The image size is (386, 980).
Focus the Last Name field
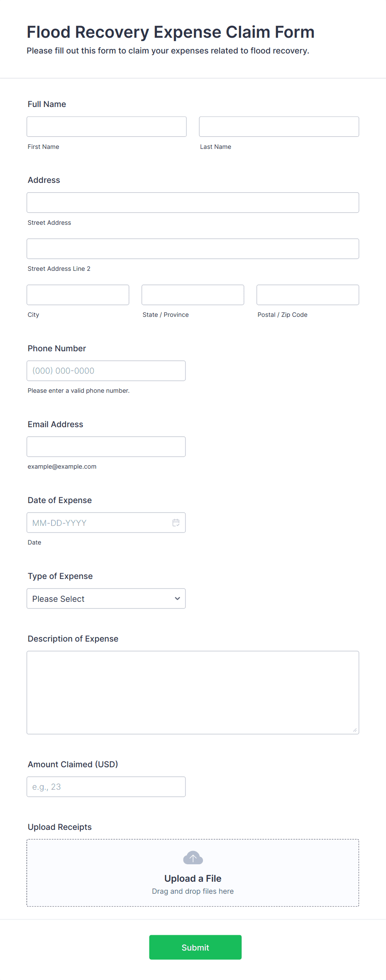click(x=279, y=126)
